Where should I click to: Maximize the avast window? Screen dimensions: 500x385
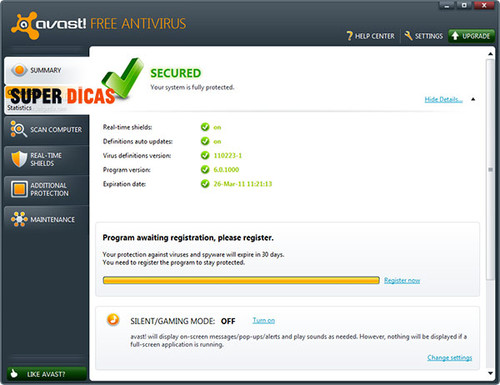tap(464, 6)
